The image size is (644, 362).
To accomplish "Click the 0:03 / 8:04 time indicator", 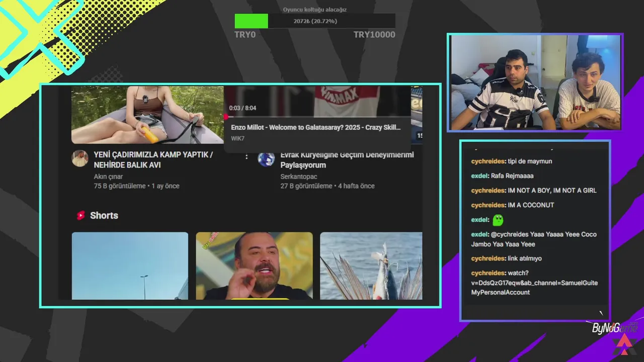I will pos(243,108).
